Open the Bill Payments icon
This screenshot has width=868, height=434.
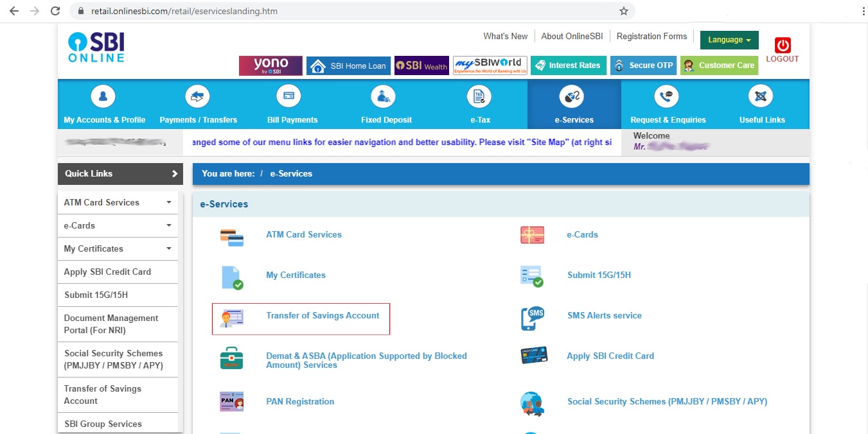pos(288,97)
